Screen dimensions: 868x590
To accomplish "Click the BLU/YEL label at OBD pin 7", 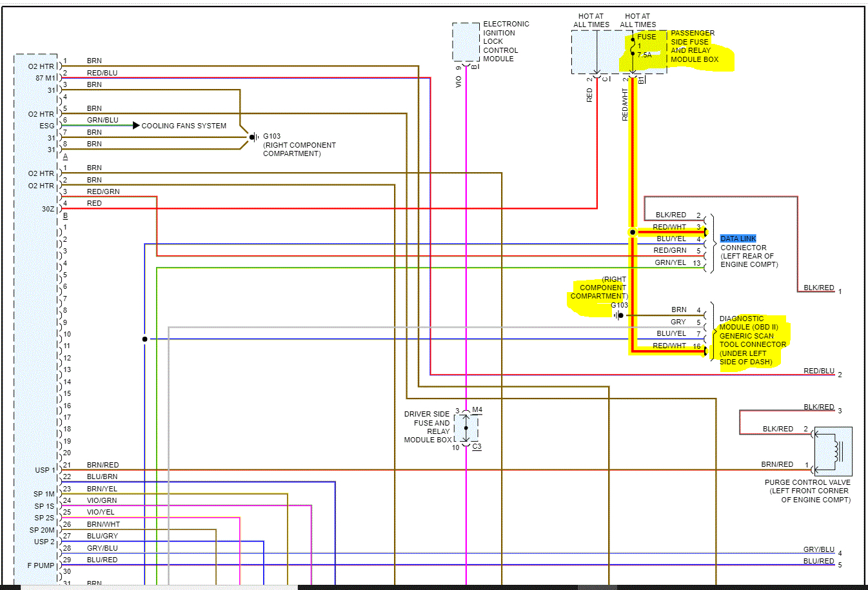I will (x=671, y=333).
